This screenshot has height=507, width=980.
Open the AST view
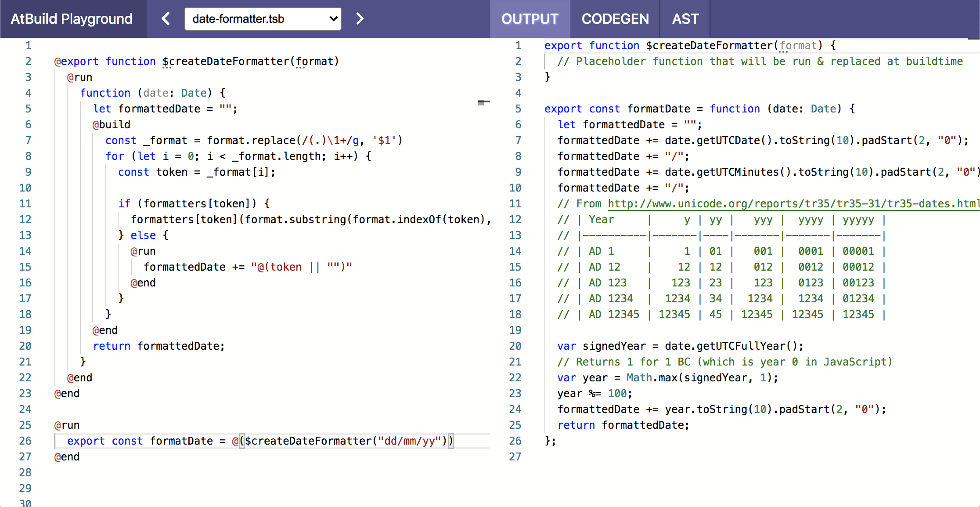coord(685,18)
